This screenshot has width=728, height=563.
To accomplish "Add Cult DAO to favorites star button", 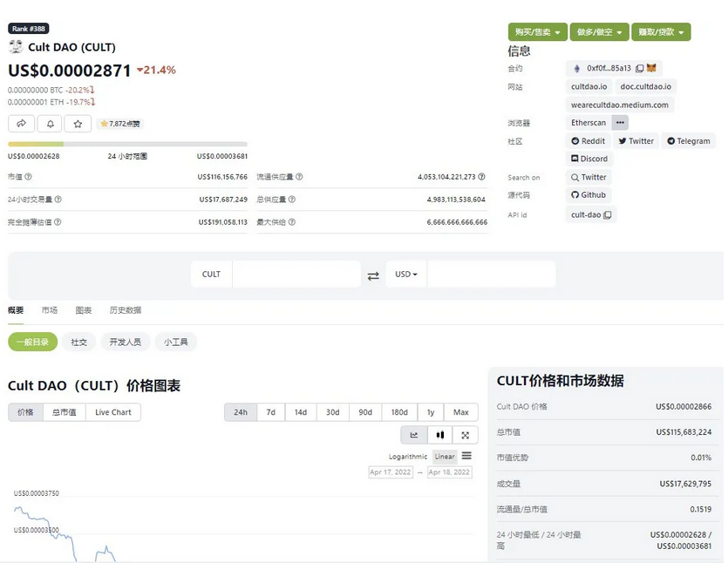I will pyautogui.click(x=78, y=124).
